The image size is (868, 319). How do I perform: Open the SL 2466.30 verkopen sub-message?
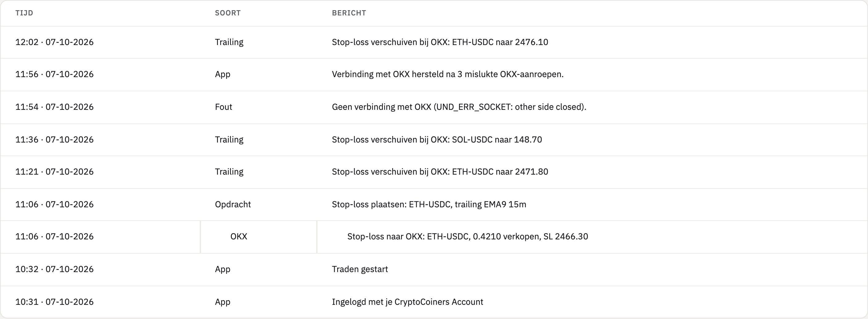467,236
